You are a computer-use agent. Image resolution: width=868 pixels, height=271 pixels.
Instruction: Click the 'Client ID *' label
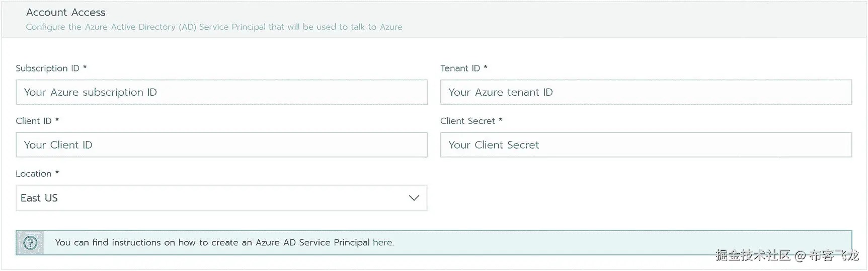pos(37,121)
